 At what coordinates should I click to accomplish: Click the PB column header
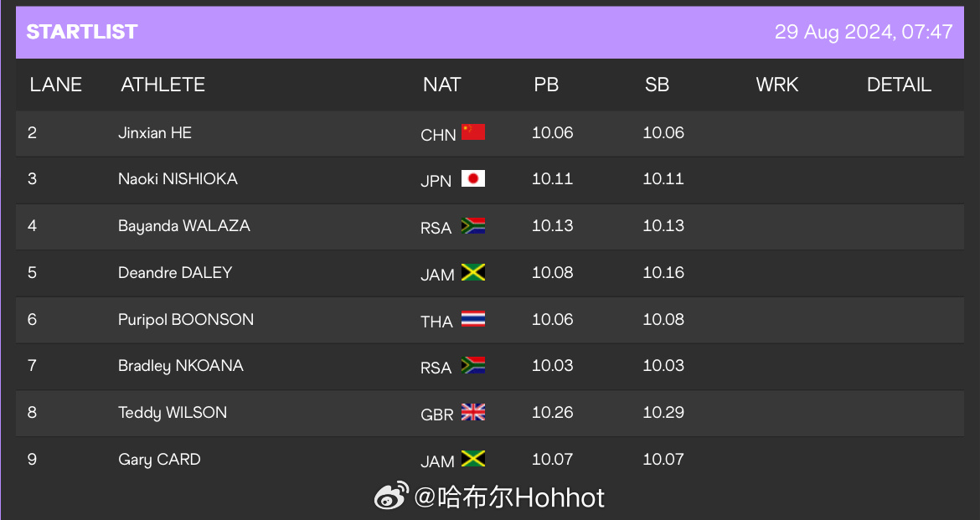(546, 85)
